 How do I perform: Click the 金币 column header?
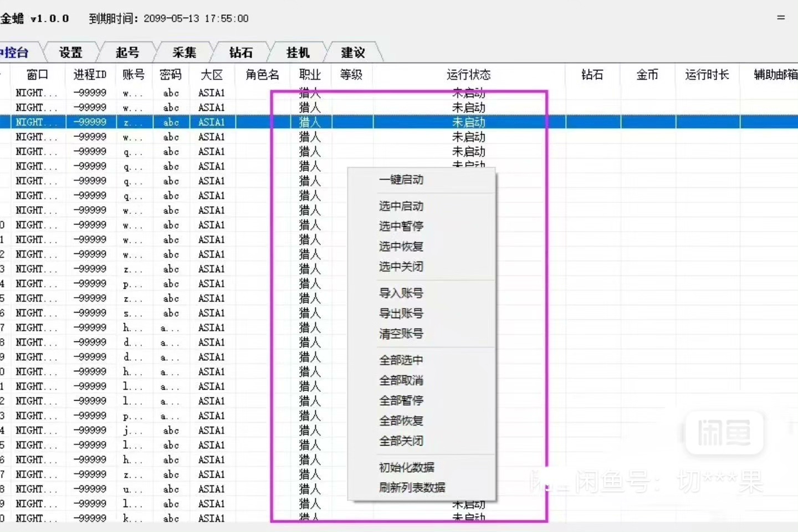click(x=647, y=75)
